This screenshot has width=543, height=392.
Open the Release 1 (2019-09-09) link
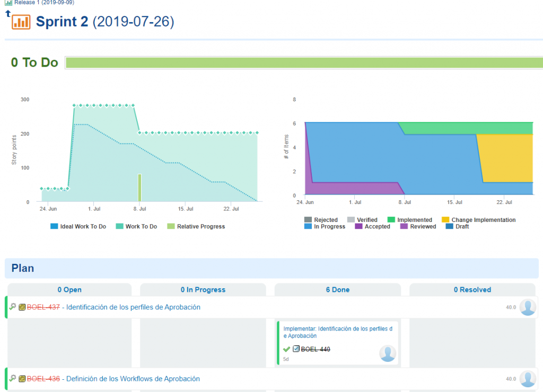(44, 3)
